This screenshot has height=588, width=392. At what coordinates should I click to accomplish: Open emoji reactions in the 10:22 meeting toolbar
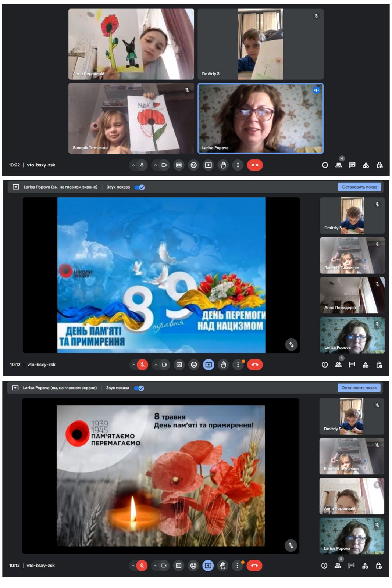click(x=193, y=165)
